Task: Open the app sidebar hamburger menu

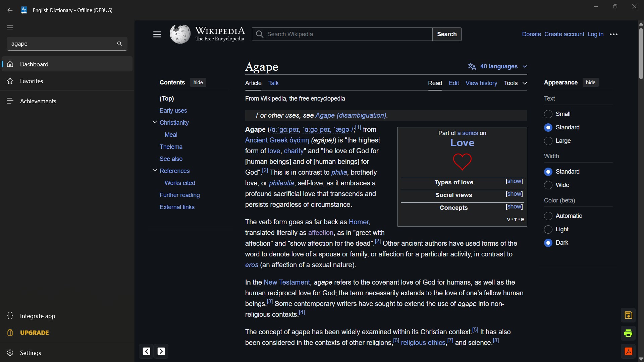Action: coord(10,27)
